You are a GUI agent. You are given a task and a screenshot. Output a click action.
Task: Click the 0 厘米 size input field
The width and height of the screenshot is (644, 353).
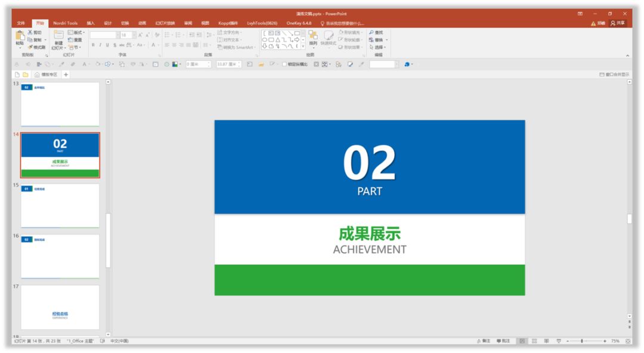tap(198, 64)
